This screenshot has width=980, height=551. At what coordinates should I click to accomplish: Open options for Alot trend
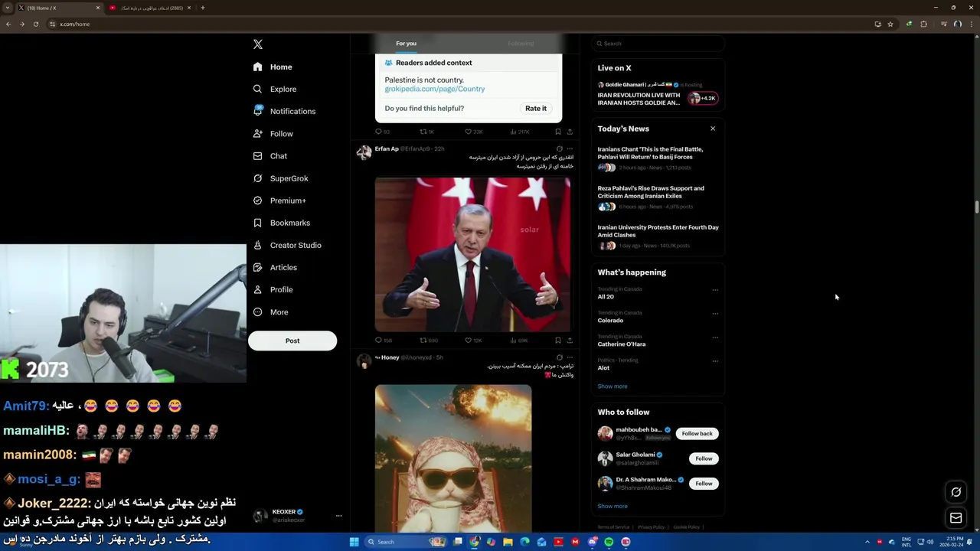pos(715,361)
